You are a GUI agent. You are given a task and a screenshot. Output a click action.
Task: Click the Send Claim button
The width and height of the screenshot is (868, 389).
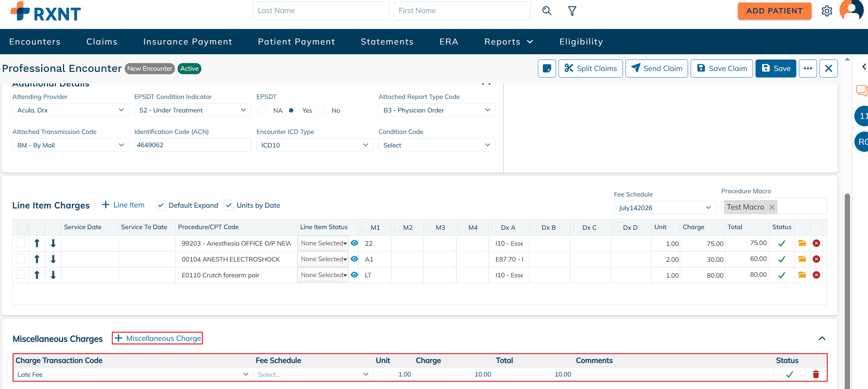point(656,68)
